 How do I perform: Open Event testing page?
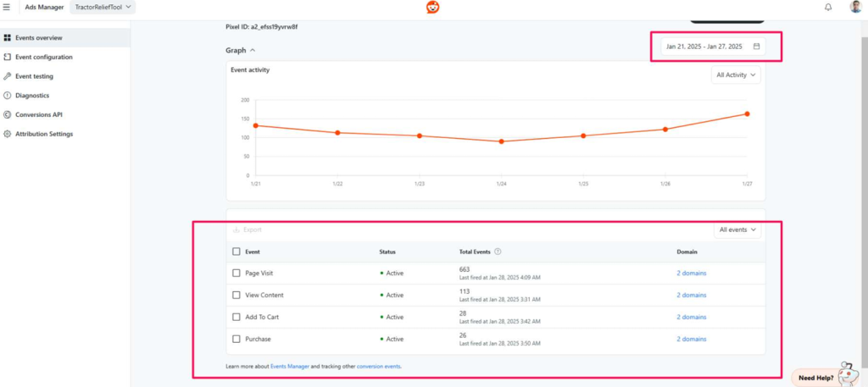click(64, 76)
